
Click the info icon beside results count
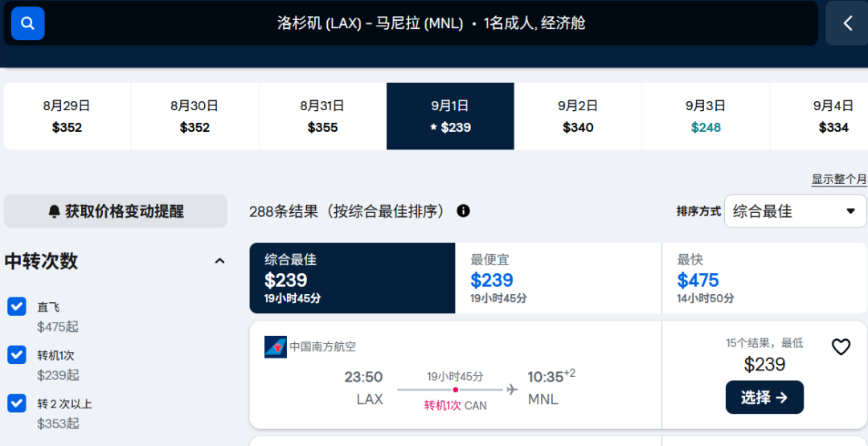click(463, 211)
